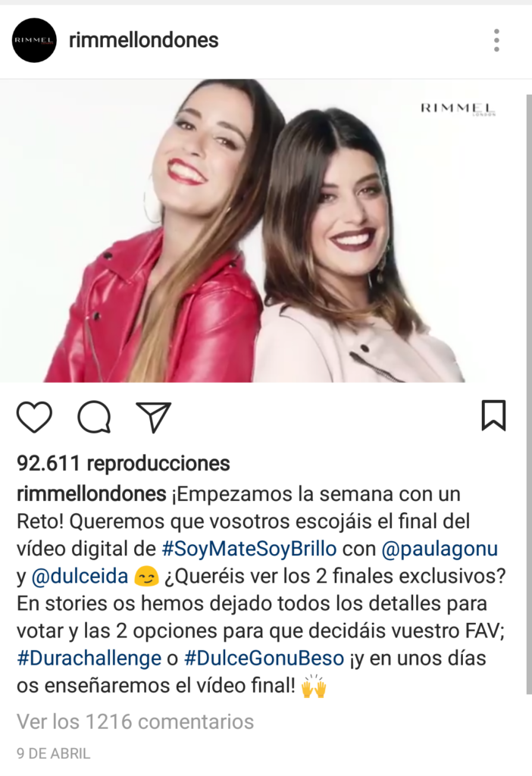The height and width of the screenshot is (776, 532).
Task: Open the Rimmel profile picture avatar
Action: 34,40
